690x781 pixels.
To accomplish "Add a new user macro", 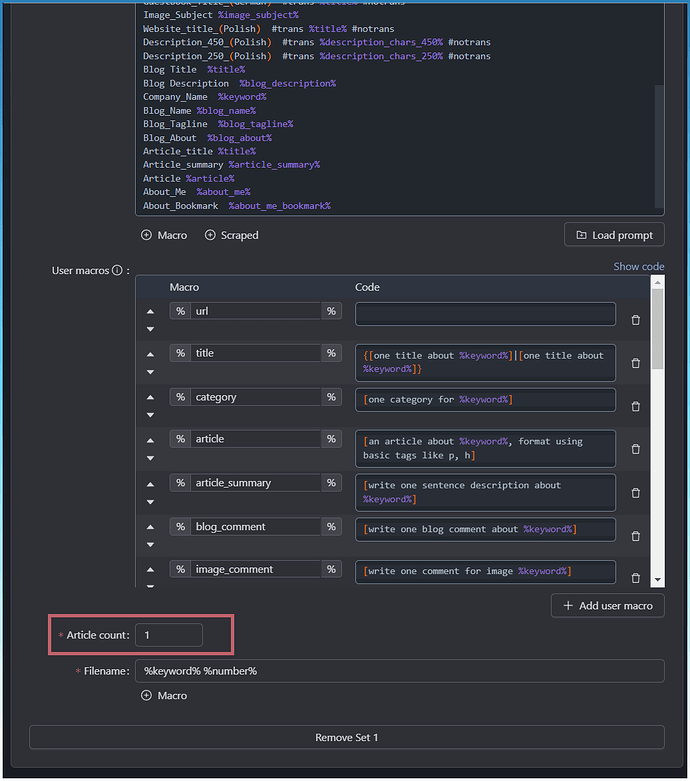I will click(607, 605).
